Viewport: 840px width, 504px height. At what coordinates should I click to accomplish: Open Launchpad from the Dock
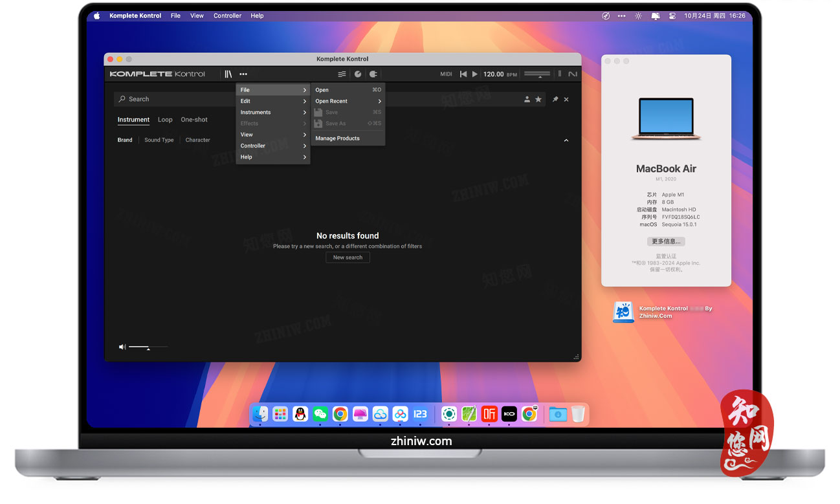click(280, 413)
